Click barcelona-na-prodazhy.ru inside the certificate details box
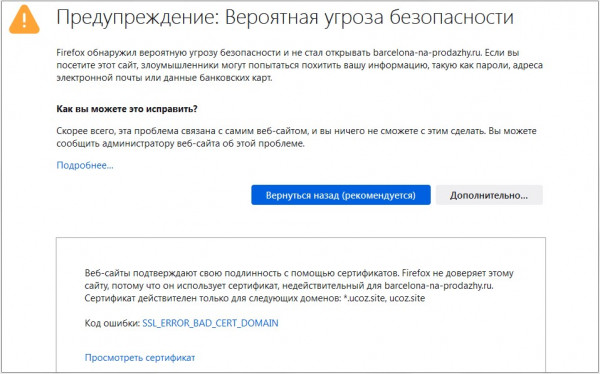Screen dimensions: 600x374 (x=439, y=286)
